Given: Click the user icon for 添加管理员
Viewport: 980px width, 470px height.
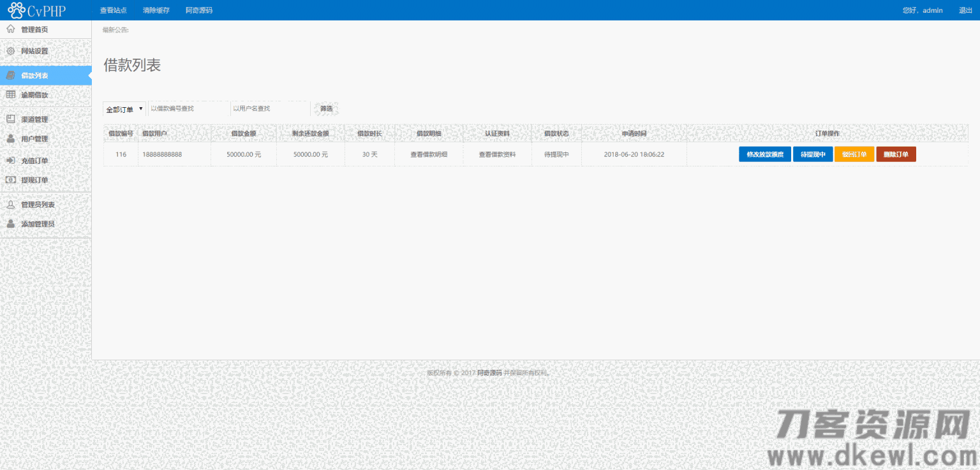Looking at the screenshot, I should (x=10, y=224).
